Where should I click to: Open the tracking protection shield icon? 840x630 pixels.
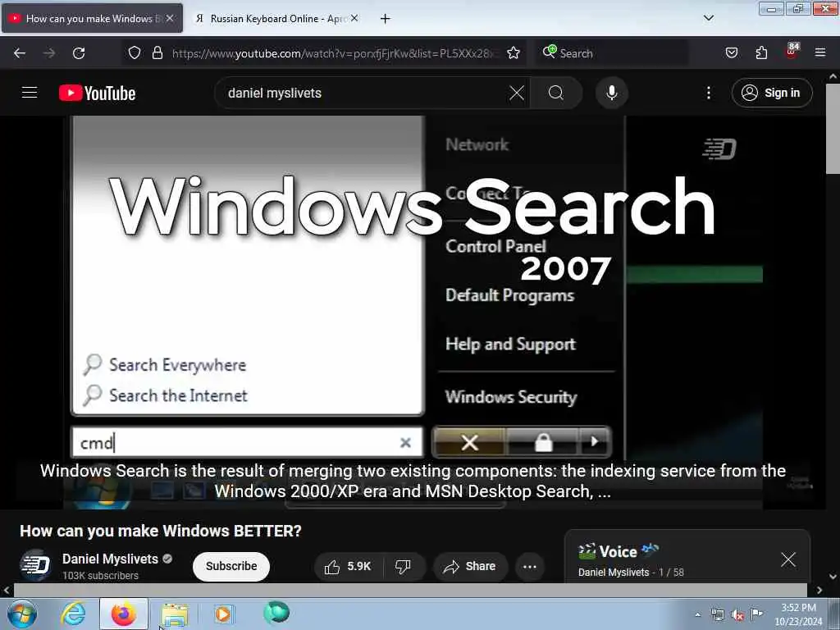point(135,52)
